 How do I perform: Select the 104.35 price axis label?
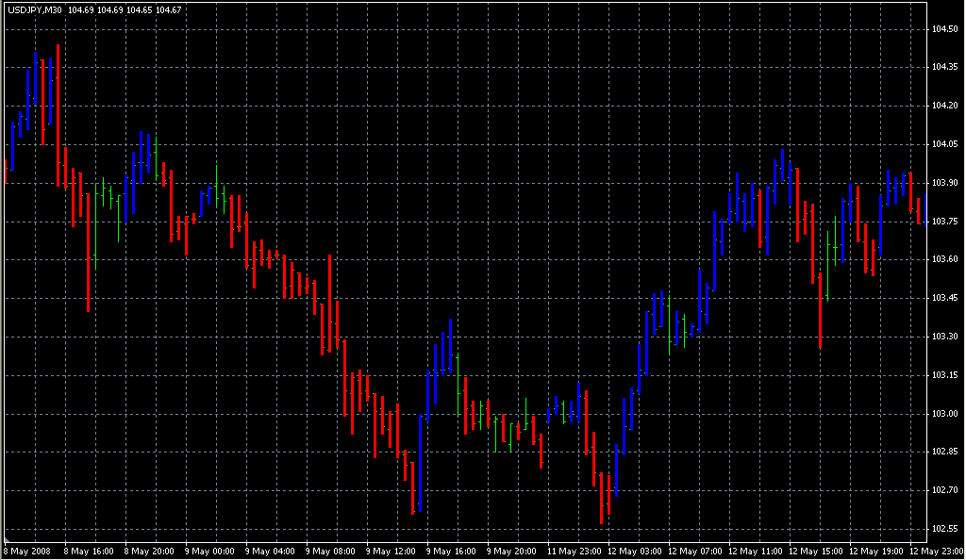[944, 67]
